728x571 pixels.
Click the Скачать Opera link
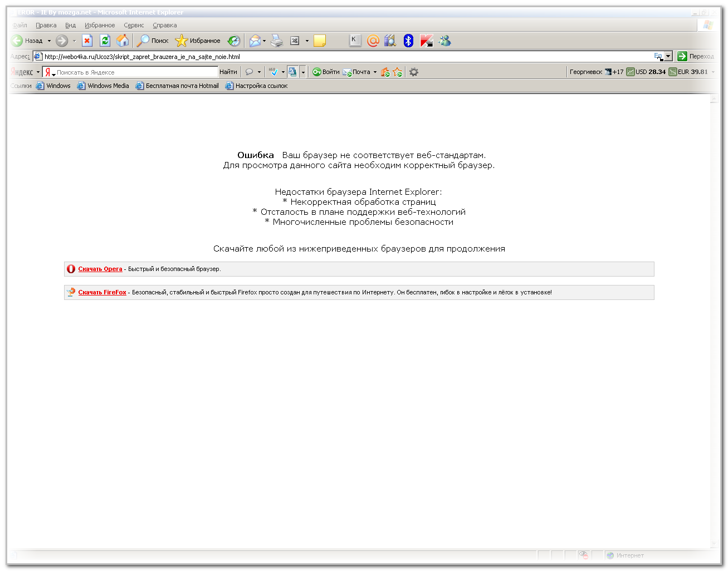pyautogui.click(x=100, y=269)
